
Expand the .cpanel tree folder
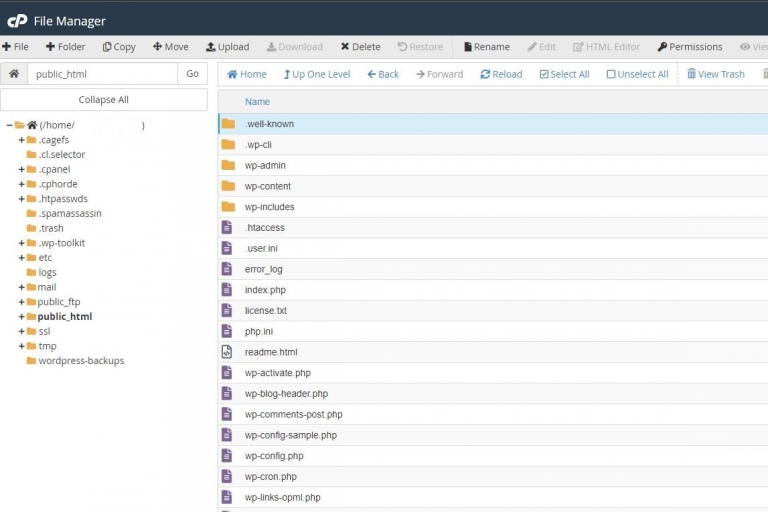(22, 170)
